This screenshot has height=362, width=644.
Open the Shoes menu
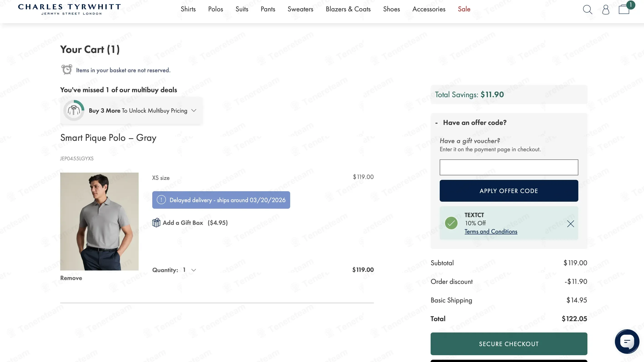coord(391,9)
